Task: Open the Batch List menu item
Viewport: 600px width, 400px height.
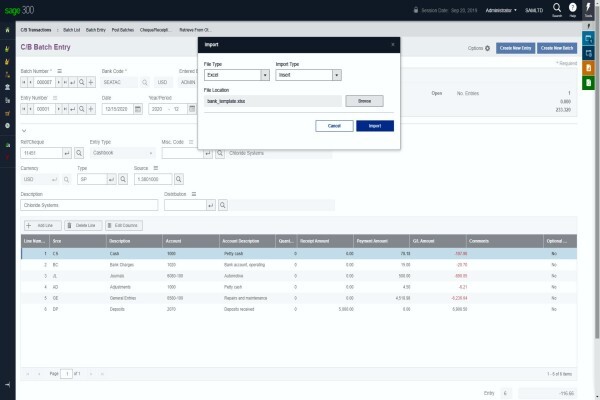Action: (x=72, y=30)
